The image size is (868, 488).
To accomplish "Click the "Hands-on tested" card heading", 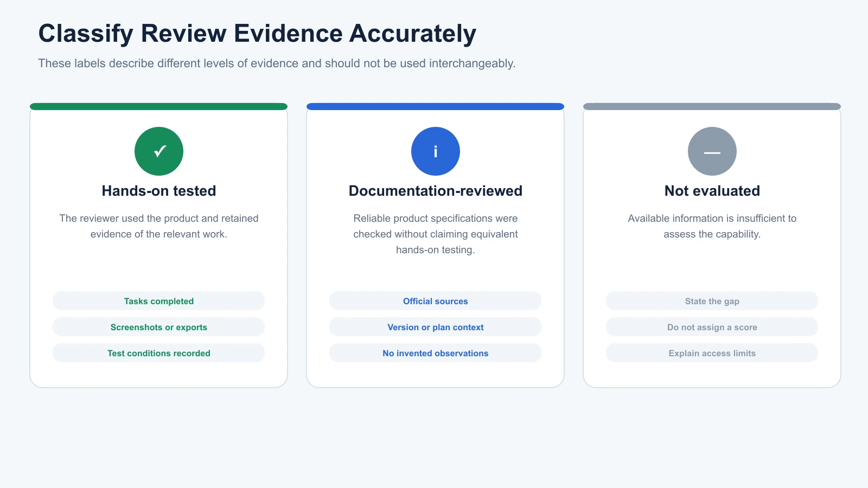I will pyautogui.click(x=159, y=191).
